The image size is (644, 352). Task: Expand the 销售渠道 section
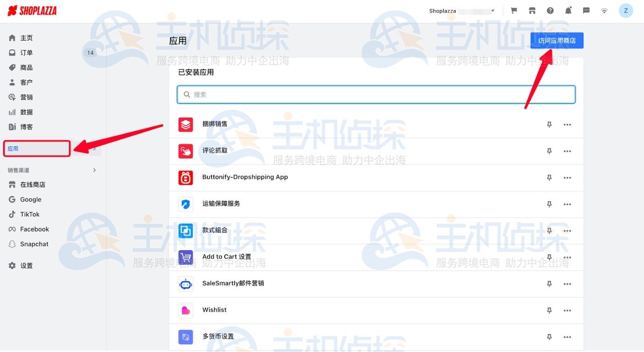point(94,170)
